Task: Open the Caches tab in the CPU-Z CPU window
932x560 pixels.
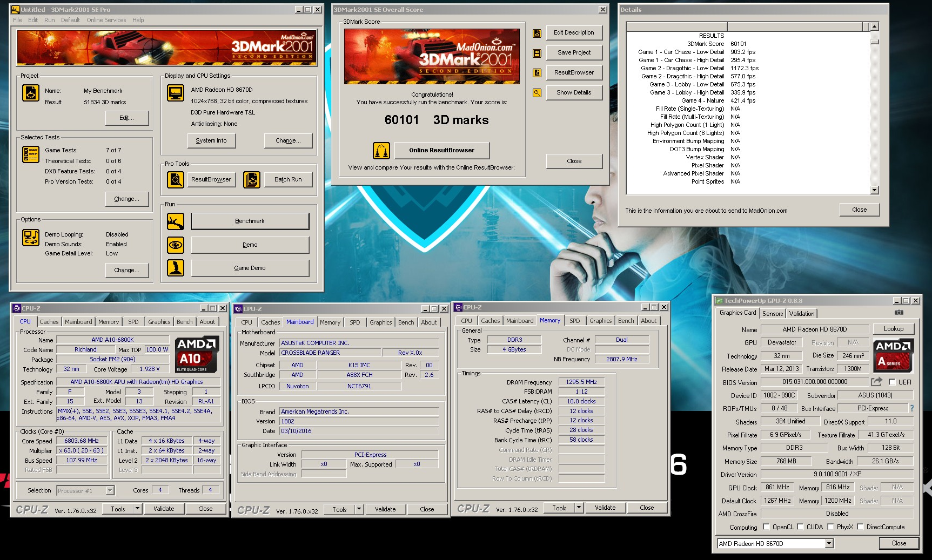Action: [49, 322]
